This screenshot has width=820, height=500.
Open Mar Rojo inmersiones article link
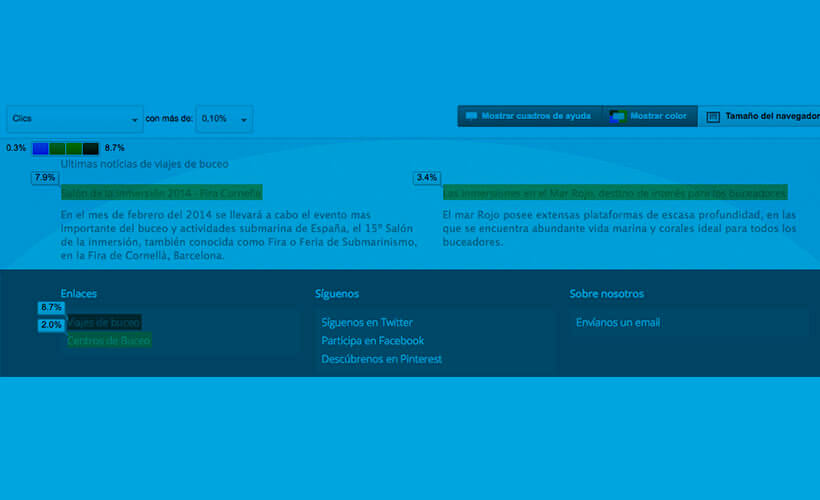[615, 193]
